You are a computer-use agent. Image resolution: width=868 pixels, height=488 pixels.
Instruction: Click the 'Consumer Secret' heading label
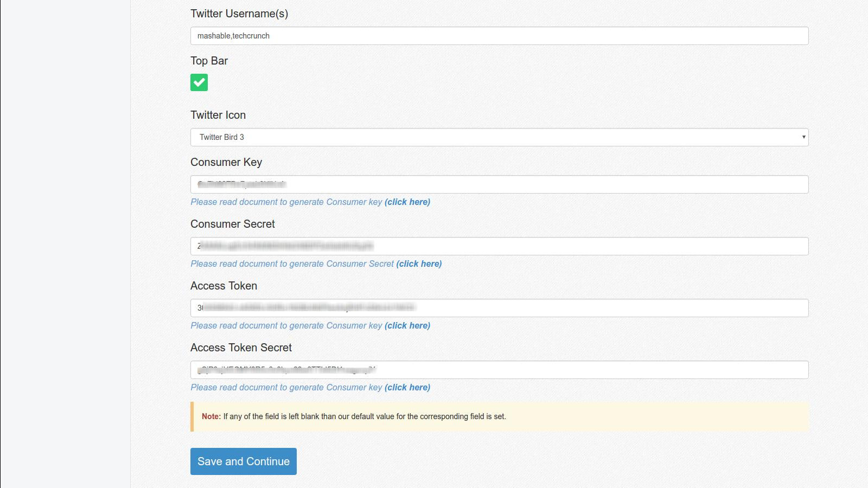[x=233, y=224]
